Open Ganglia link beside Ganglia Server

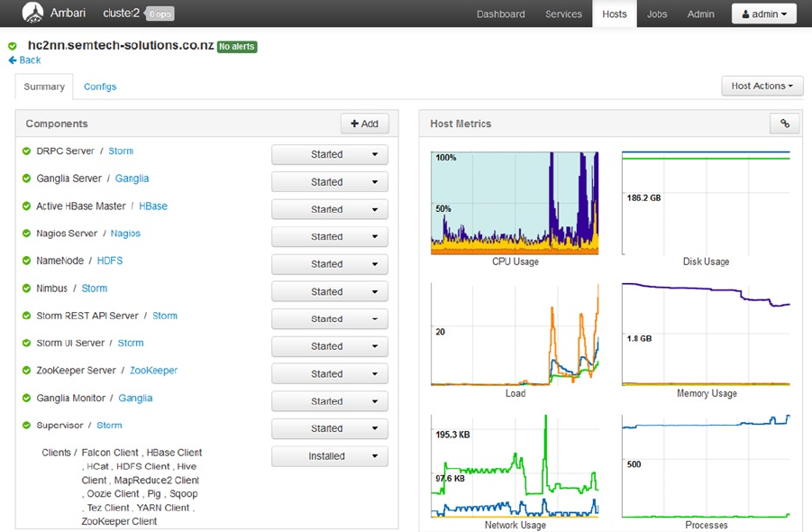point(132,179)
